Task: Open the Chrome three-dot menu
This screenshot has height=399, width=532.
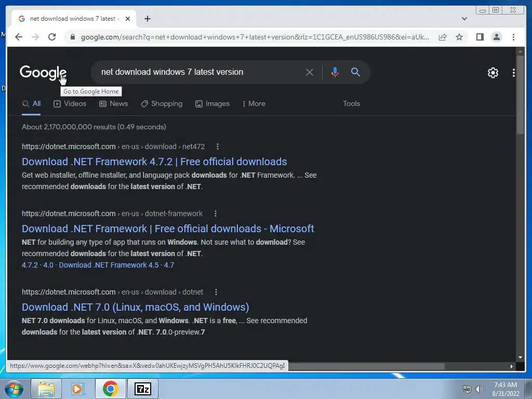Action: coord(513,37)
